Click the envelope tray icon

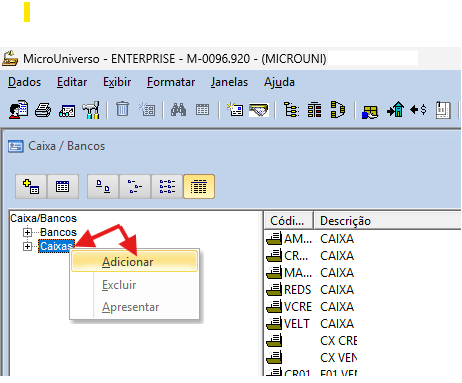click(x=259, y=110)
